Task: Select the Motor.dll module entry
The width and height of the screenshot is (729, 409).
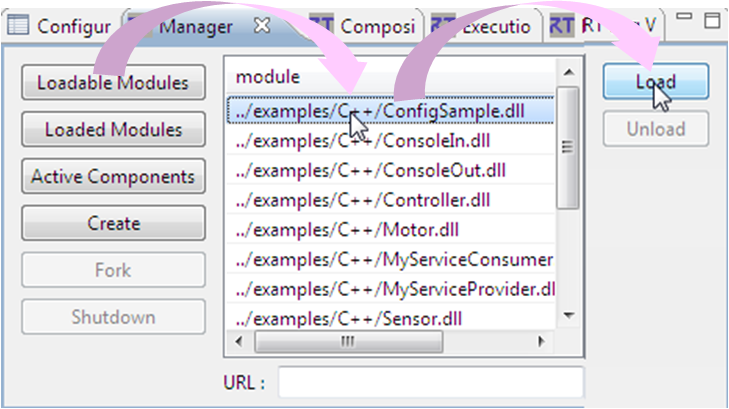Action: pos(391,230)
